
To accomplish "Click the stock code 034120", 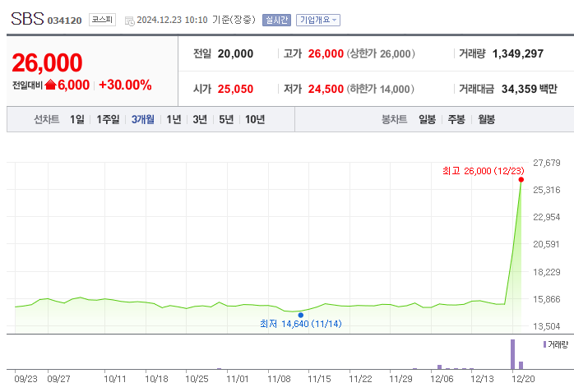I will point(65,21).
